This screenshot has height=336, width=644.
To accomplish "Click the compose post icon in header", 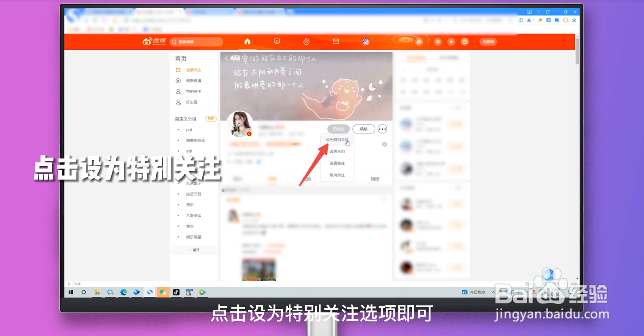I will 465,42.
